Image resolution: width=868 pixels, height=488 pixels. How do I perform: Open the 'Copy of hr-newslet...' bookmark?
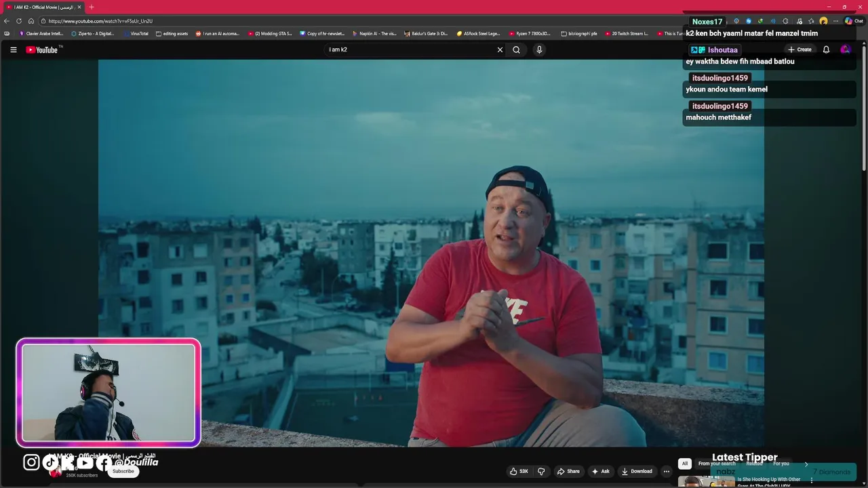[x=322, y=33]
